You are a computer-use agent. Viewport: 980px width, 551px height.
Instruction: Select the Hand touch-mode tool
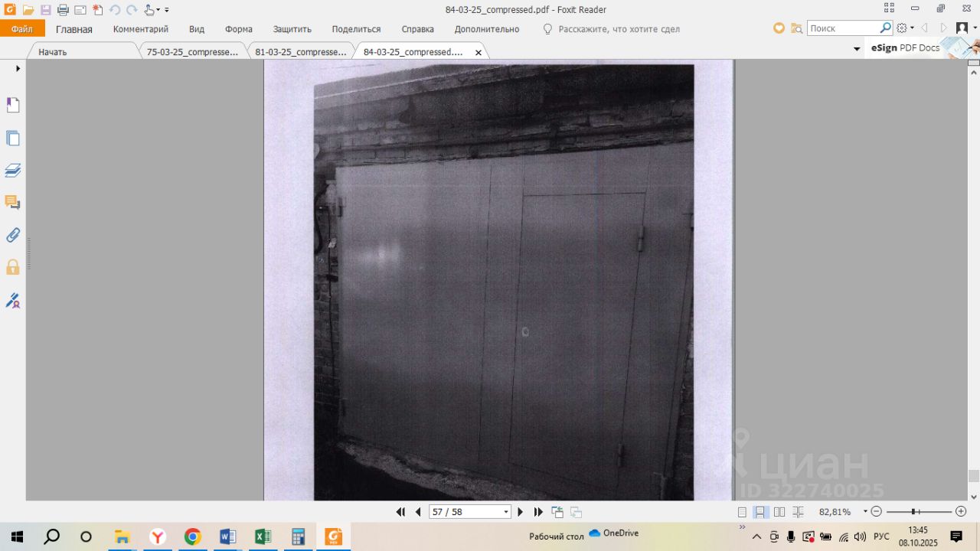point(150,10)
